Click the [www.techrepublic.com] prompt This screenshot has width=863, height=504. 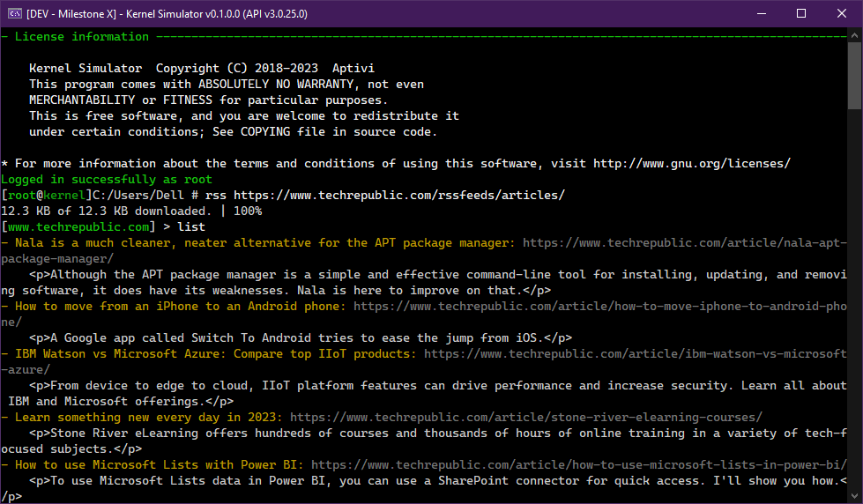[78, 227]
